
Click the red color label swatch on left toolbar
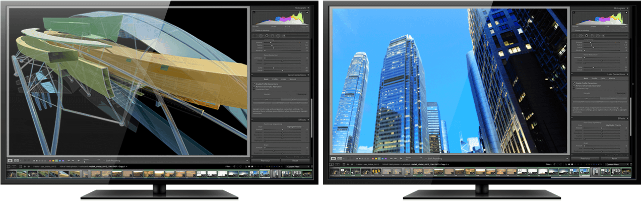(x=50, y=161)
